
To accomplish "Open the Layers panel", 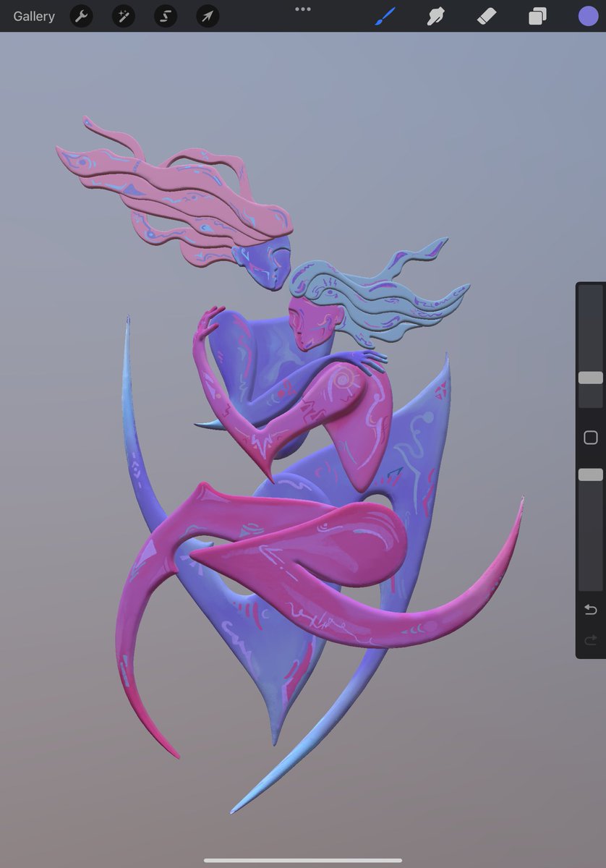I will point(537,16).
